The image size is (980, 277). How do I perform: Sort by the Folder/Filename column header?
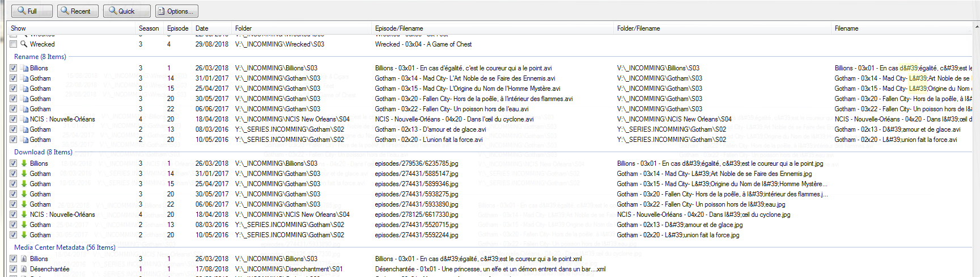(x=723, y=28)
